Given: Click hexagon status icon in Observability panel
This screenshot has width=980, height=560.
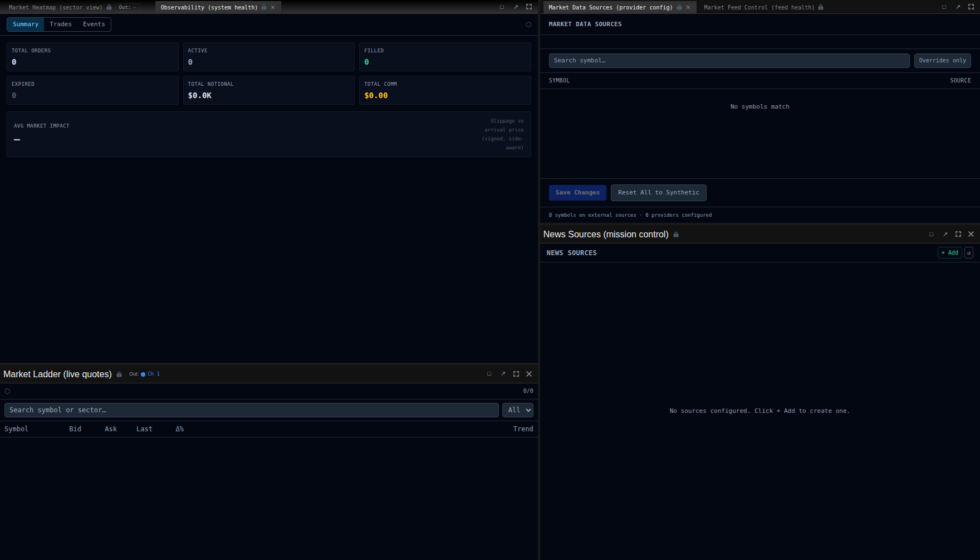Looking at the screenshot, I should [528, 25].
